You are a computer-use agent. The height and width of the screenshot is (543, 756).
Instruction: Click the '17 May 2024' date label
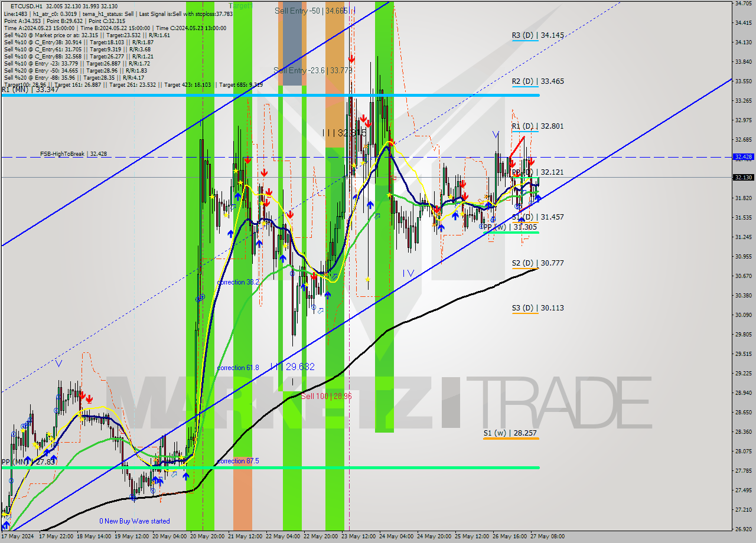[x=17, y=537]
